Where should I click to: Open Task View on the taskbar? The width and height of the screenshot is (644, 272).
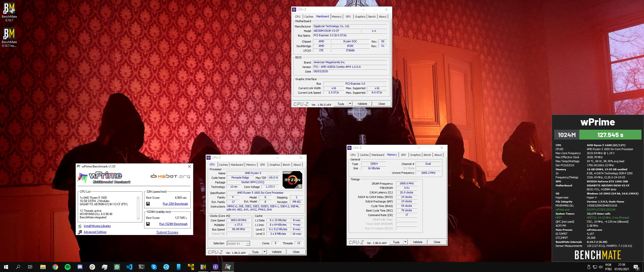pos(30,267)
